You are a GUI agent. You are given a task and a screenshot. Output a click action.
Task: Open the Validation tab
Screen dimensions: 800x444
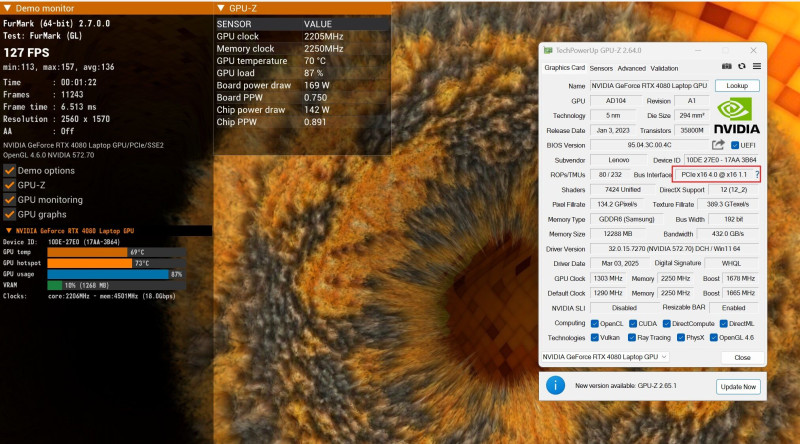tap(664, 68)
